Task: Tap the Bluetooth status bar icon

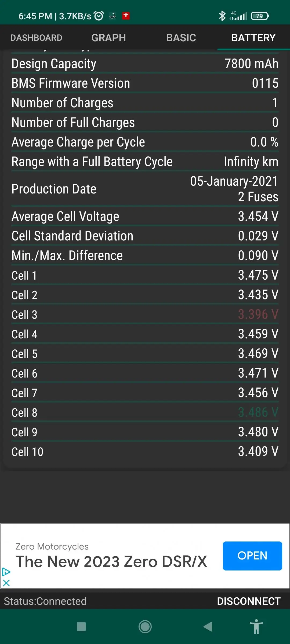Action: [x=222, y=16]
